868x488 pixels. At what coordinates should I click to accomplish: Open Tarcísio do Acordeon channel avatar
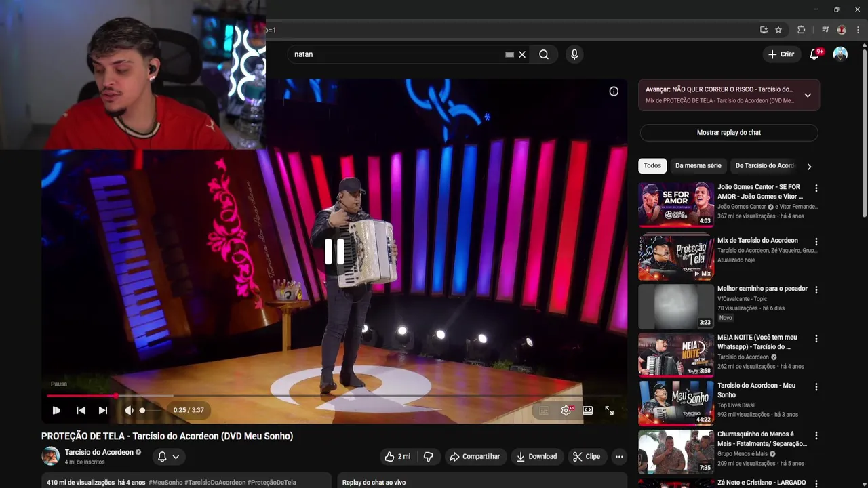pos(51,456)
